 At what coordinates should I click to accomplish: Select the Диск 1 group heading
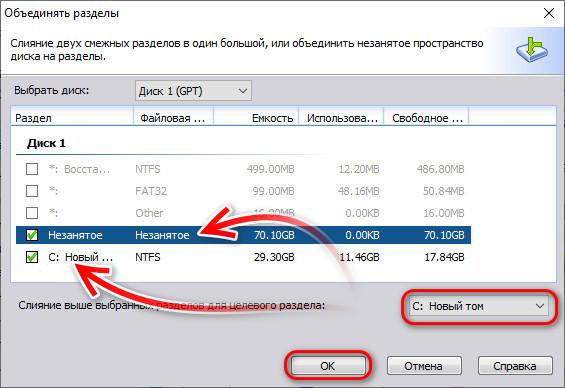(46, 143)
